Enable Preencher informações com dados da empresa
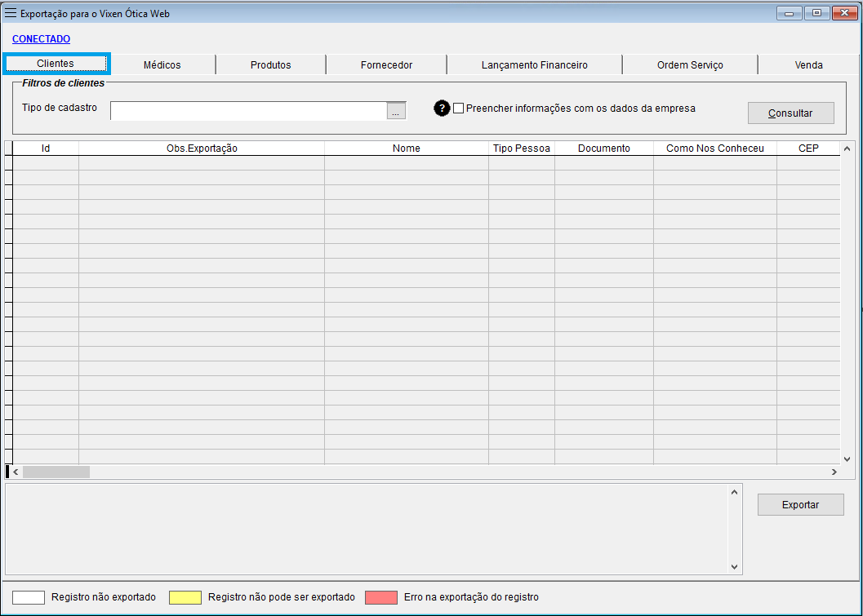863x616 pixels. pyautogui.click(x=458, y=109)
